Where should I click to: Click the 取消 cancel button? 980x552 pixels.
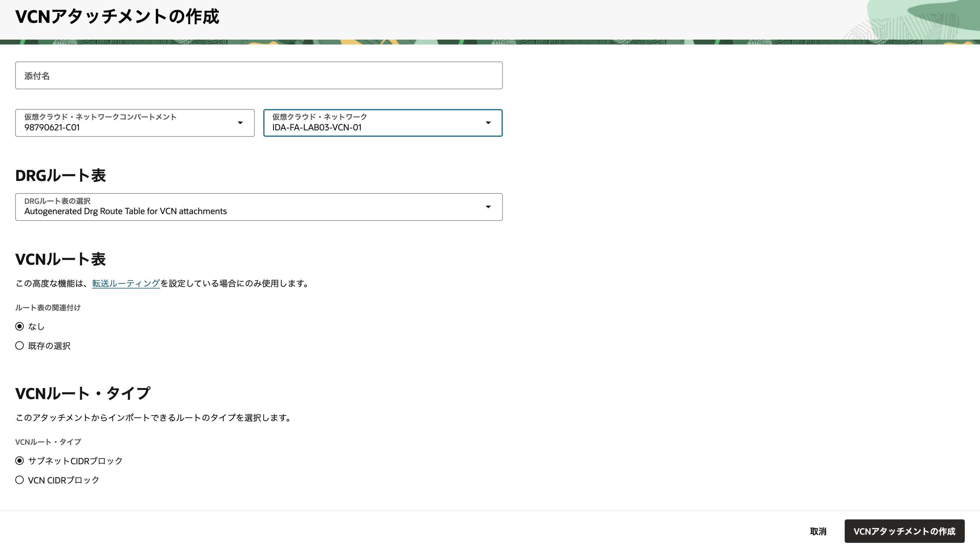tap(818, 531)
